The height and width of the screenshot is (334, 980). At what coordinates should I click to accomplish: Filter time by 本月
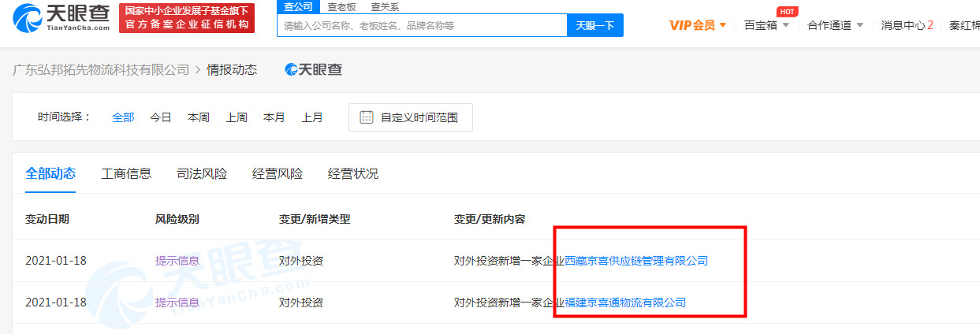274,117
